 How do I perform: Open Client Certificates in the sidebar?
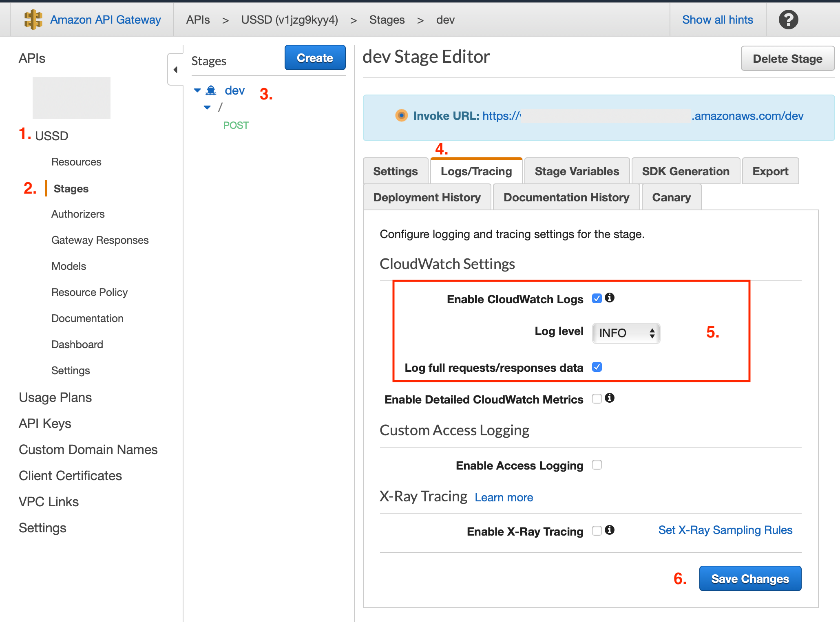click(70, 476)
